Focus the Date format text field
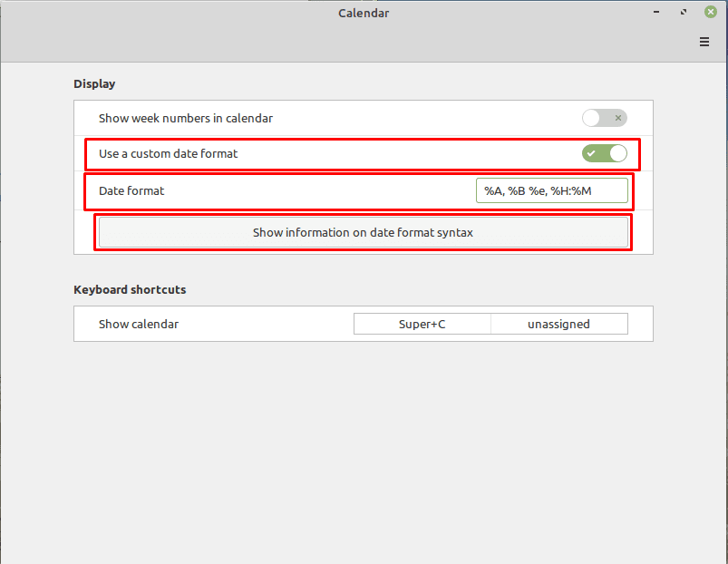Viewport: 728px width, 564px height. pos(551,190)
